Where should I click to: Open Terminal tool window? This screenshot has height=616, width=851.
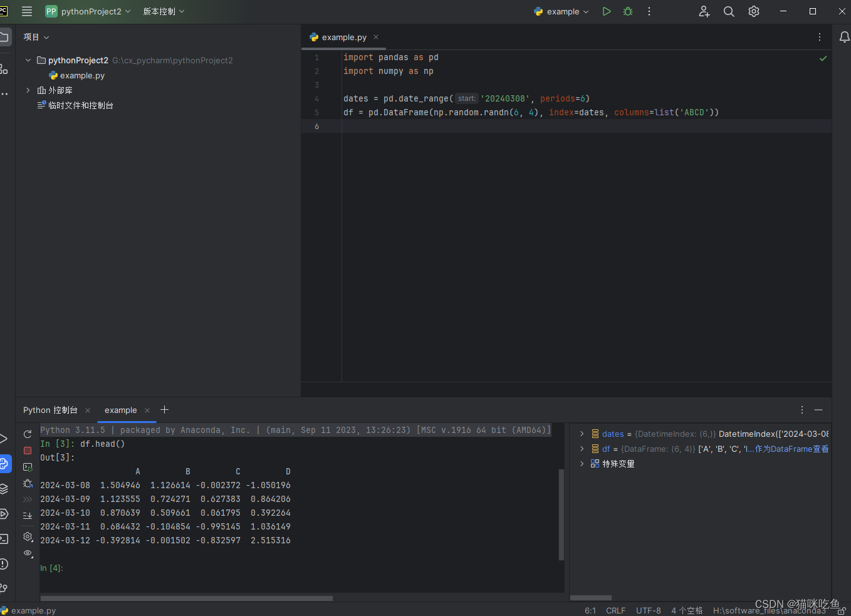[4, 539]
